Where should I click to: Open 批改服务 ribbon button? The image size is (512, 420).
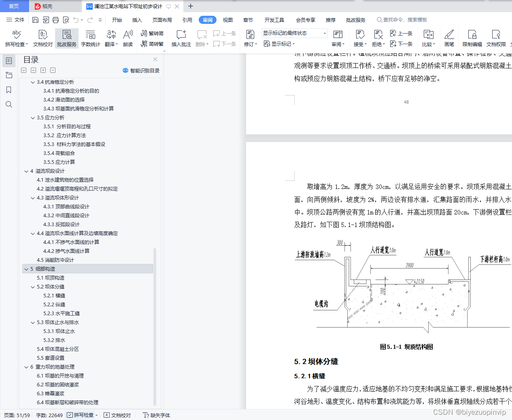[67, 38]
